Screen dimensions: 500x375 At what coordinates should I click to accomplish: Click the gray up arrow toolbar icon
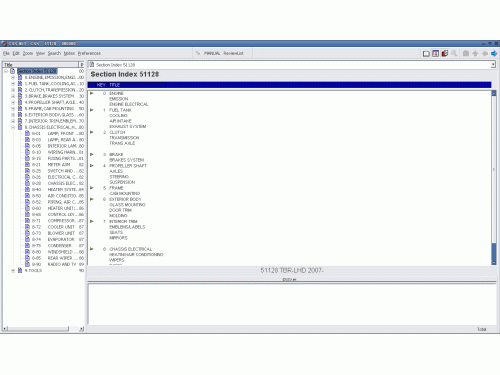pyautogui.click(x=475, y=53)
